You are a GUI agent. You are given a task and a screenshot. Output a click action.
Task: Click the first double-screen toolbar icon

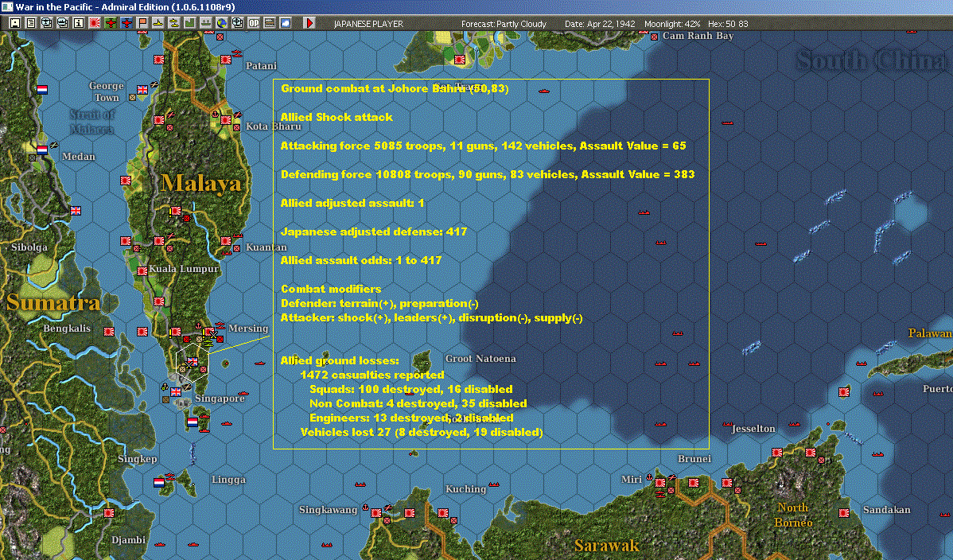pyautogui.click(x=47, y=23)
